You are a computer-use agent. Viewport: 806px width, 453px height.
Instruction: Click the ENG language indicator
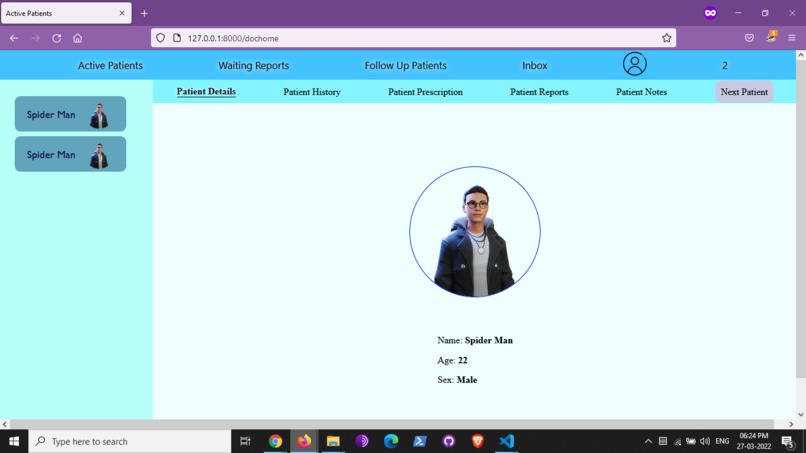coord(722,441)
